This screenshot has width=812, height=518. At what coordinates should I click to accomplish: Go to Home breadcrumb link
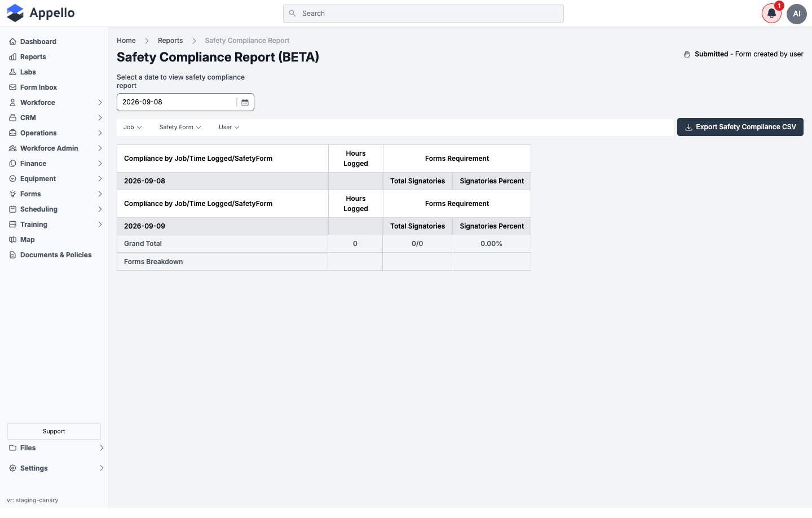pyautogui.click(x=126, y=41)
